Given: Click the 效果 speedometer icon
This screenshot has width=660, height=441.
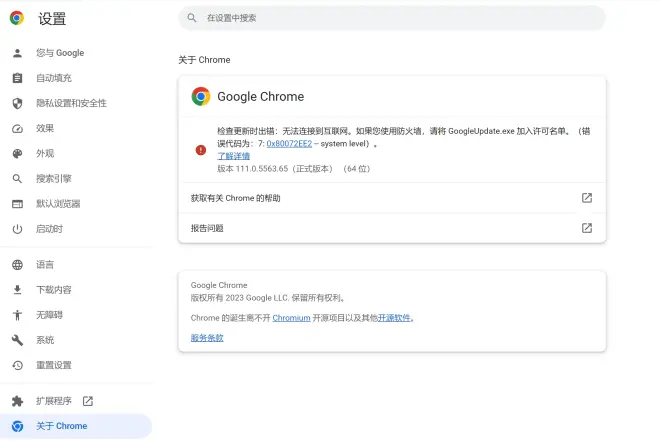Looking at the screenshot, I should coord(17,128).
